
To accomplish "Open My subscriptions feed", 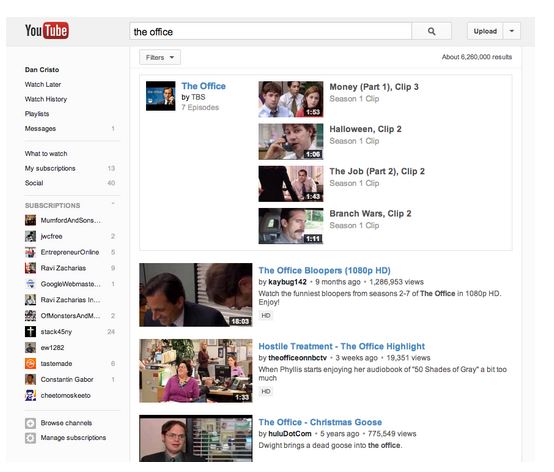I will [x=50, y=169].
